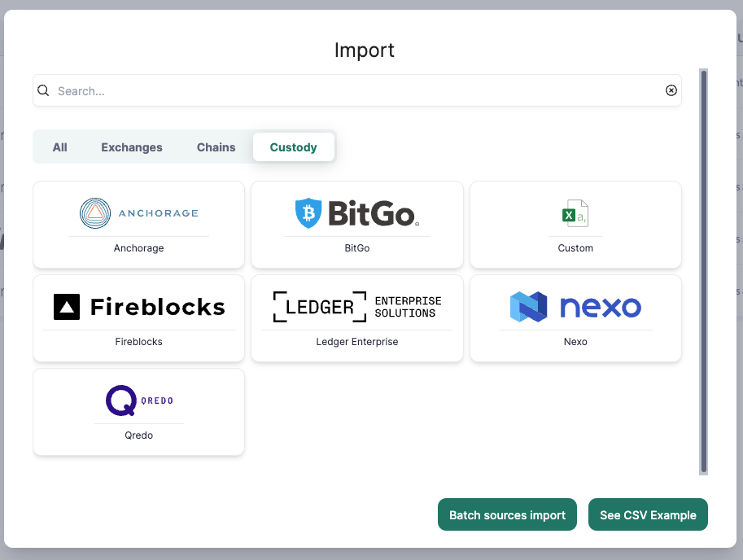Click the BitGo card label
743x560 pixels.
coord(357,248)
